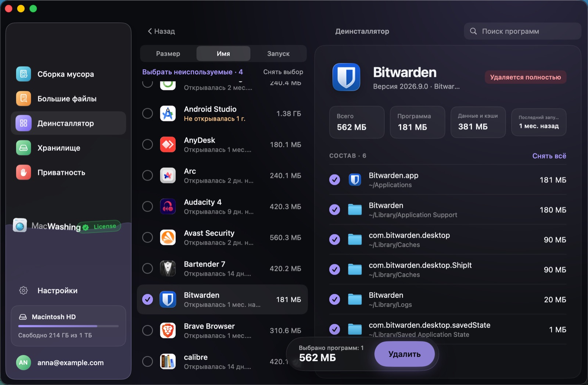Open the Большие файлы sidebar icon

24,99
